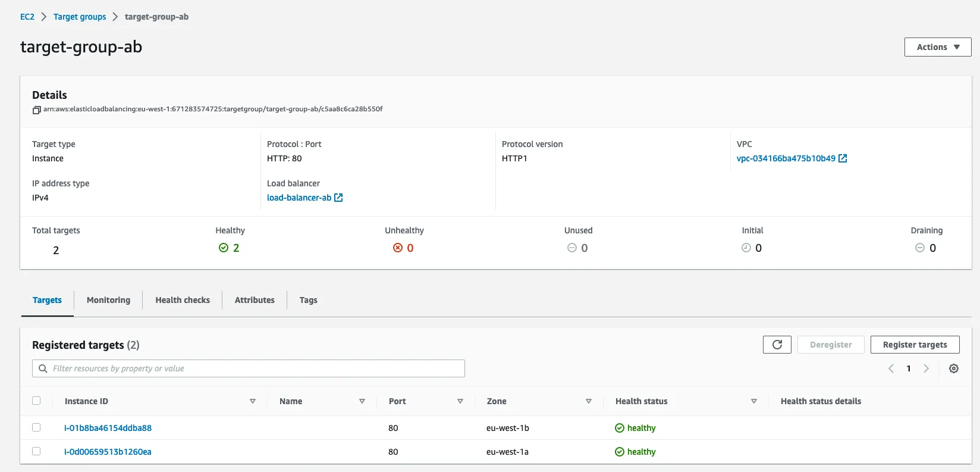Open the Monitoring tab
The height and width of the screenshot is (472, 980).
pyautogui.click(x=108, y=300)
